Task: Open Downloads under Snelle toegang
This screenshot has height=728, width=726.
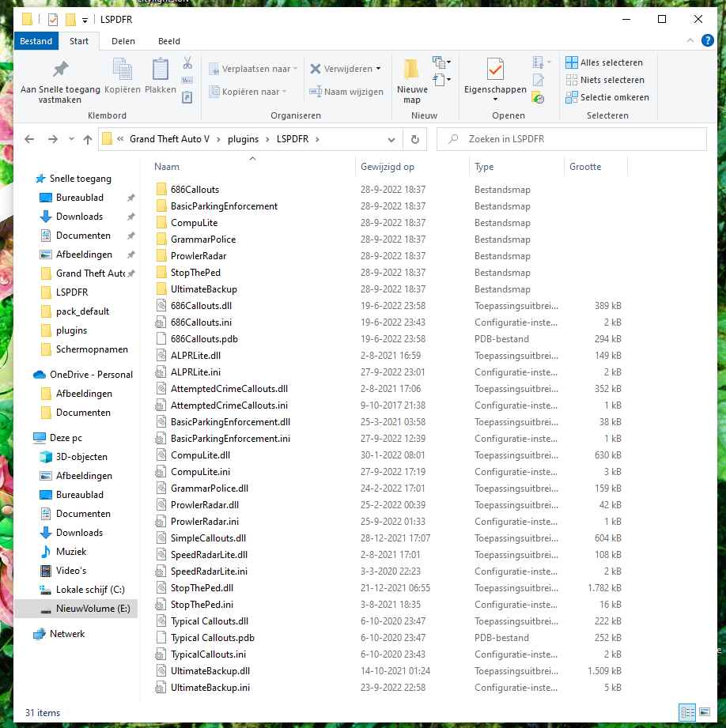Action: pos(79,217)
